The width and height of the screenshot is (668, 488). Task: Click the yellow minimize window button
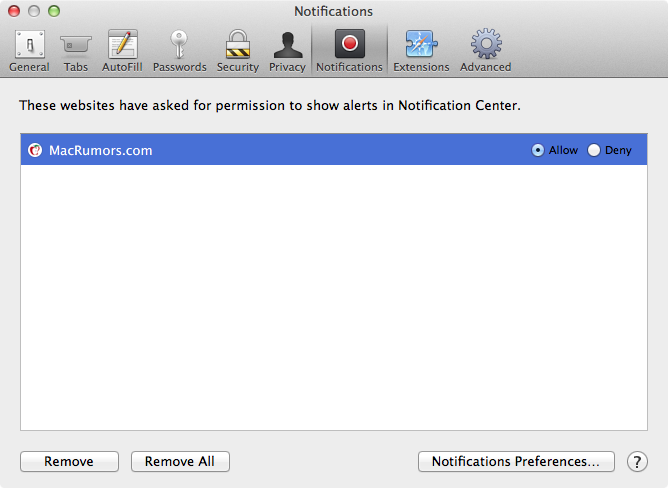[34, 11]
